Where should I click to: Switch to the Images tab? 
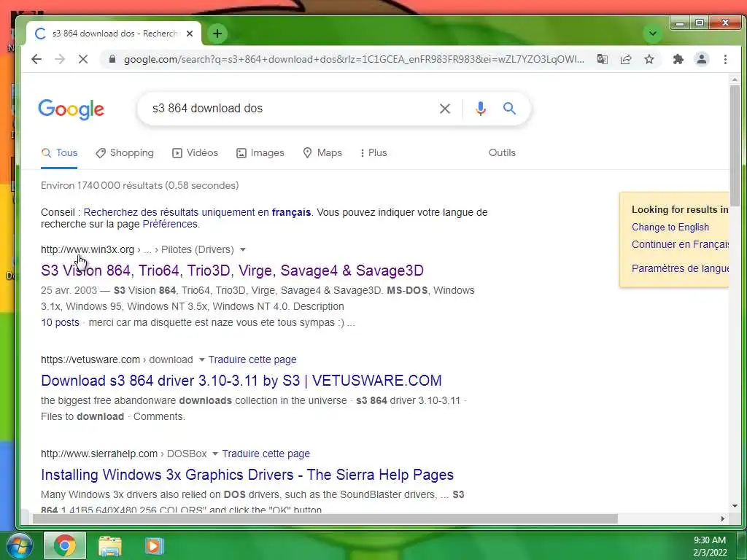260,153
